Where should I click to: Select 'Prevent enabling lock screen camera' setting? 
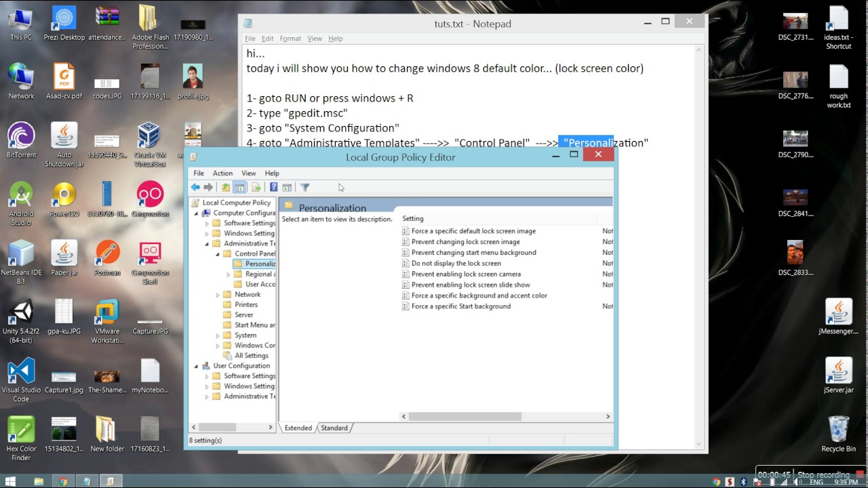pos(461,274)
